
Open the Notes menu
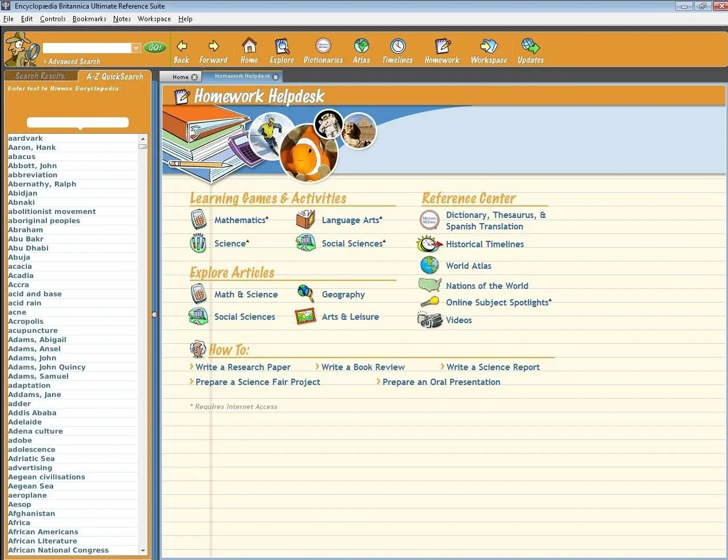[122, 19]
